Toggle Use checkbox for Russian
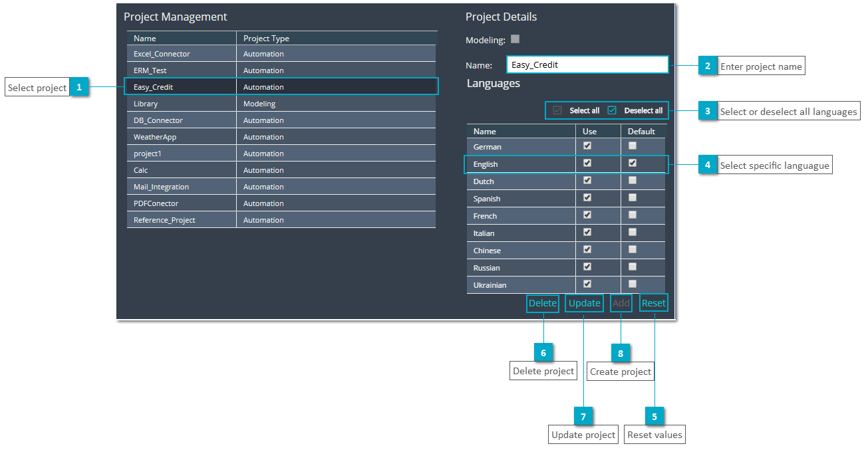Image resolution: width=868 pixels, height=452 pixels. tap(587, 267)
